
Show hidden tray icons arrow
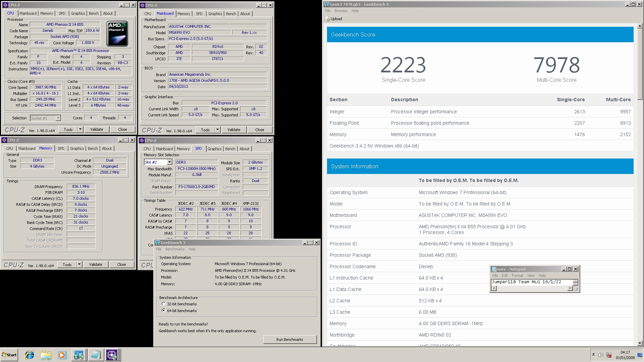tap(593, 355)
